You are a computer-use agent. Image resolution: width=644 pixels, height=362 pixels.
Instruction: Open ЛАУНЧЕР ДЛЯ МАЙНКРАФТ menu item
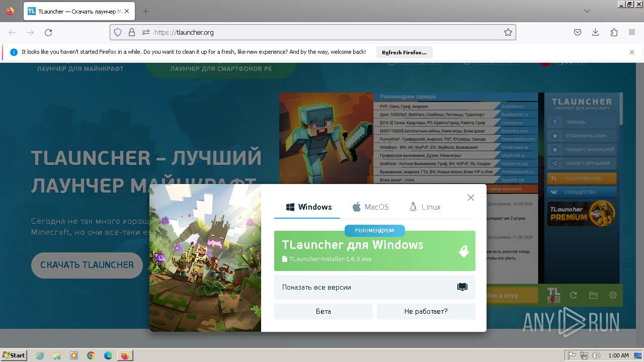coord(80,69)
